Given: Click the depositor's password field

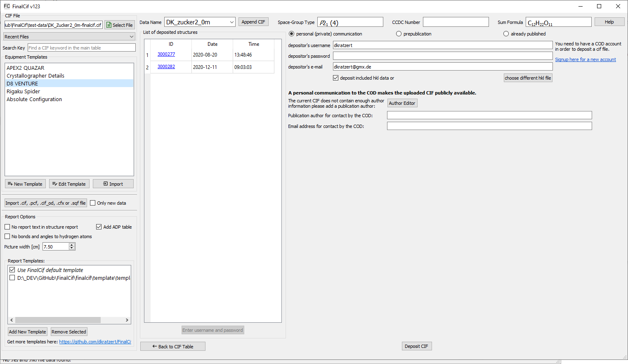Looking at the screenshot, I should pos(442,56).
